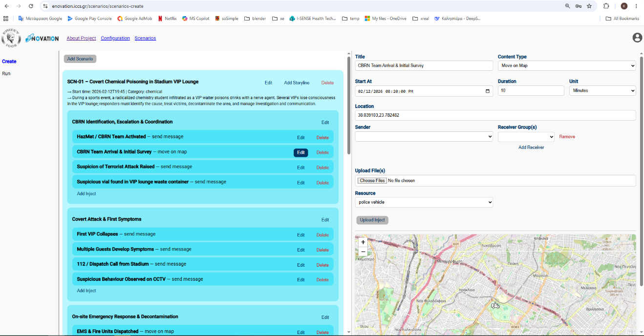
Task: Open the Scenarios menu link
Action: pos(145,38)
